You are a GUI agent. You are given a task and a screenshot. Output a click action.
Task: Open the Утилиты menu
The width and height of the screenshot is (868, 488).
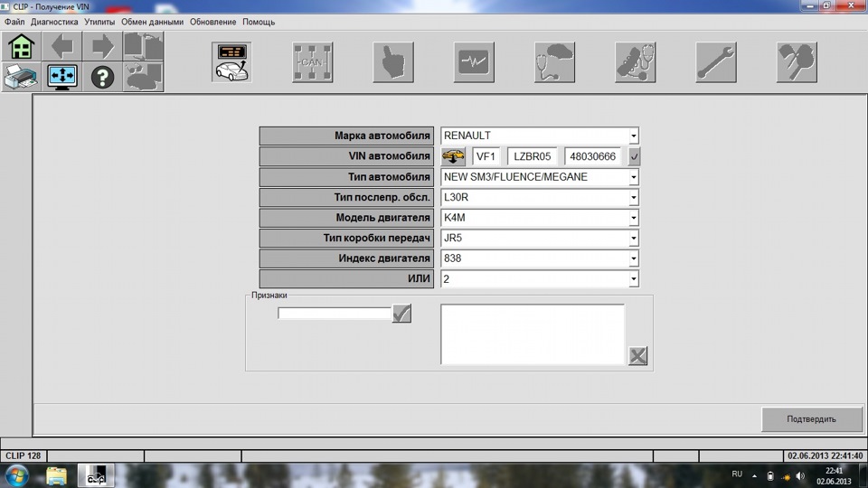(x=99, y=22)
